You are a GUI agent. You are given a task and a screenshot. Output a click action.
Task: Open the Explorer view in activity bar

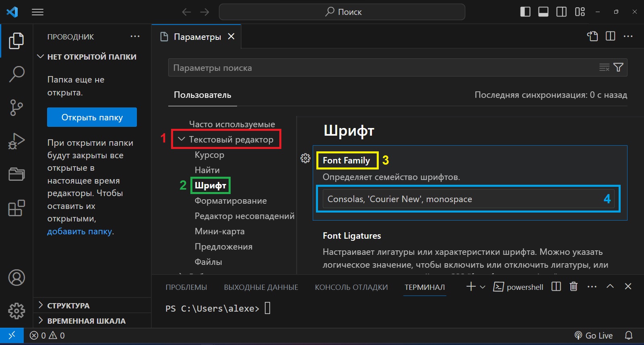[17, 41]
